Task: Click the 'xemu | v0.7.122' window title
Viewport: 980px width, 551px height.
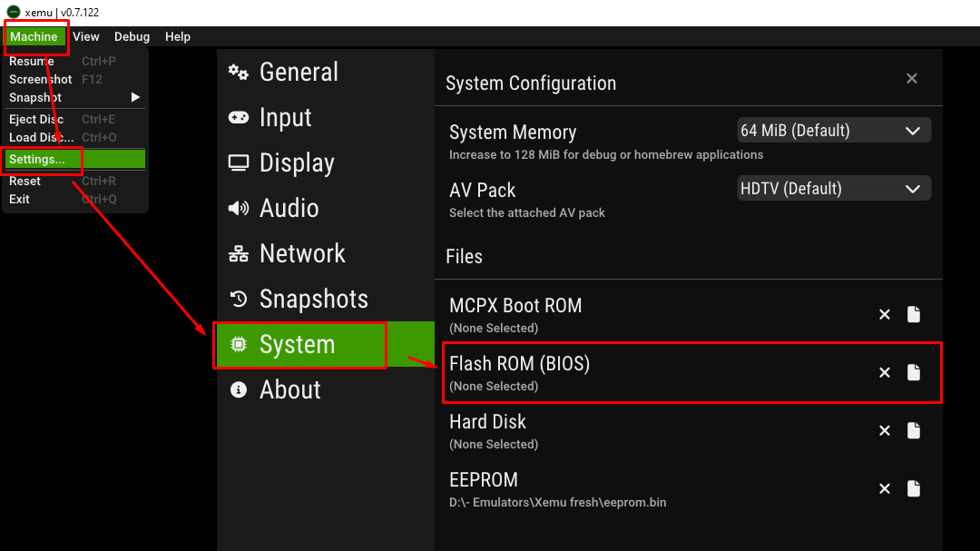Action: pyautogui.click(x=62, y=13)
